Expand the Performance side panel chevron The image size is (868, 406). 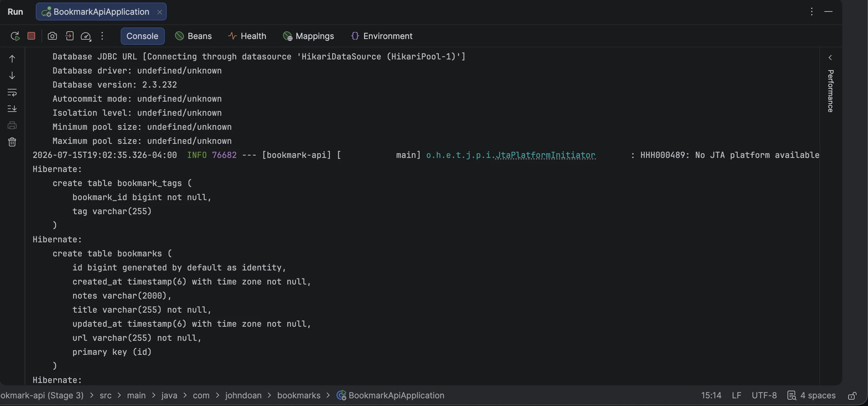[830, 58]
